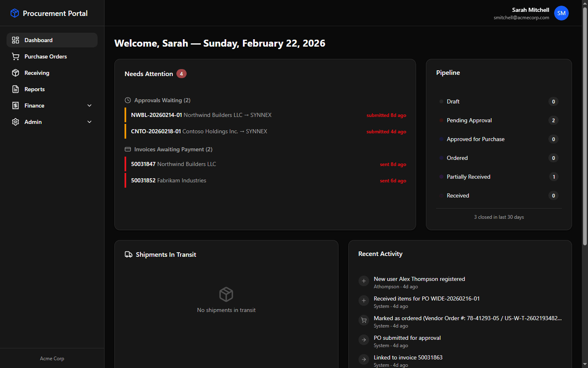
Task: Click the Needs Attention count badge
Action: pos(181,74)
